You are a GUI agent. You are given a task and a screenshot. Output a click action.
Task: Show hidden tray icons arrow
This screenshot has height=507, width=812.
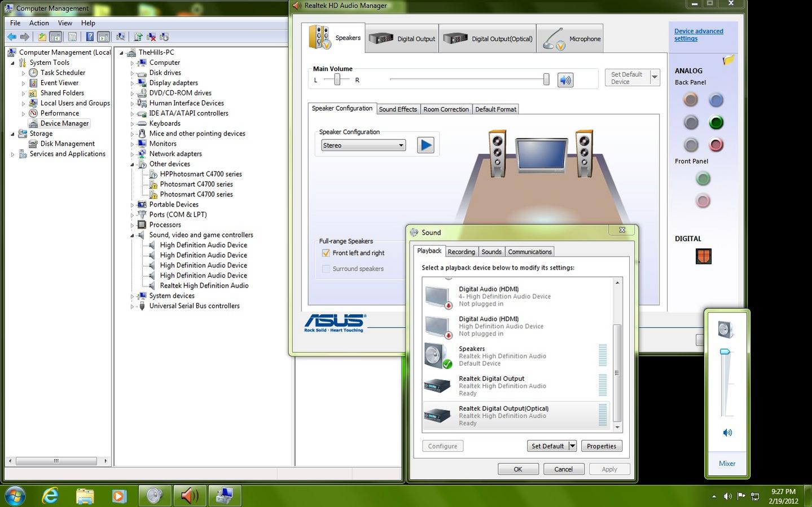point(714,496)
